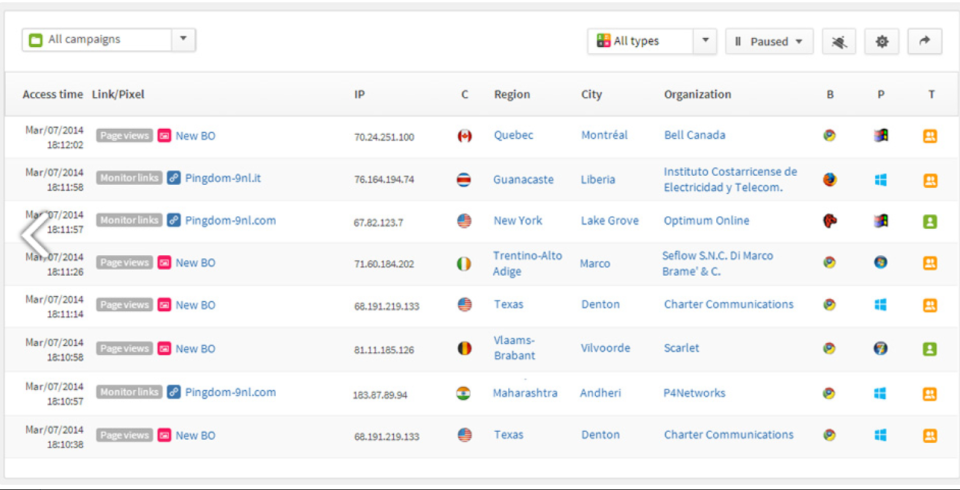This screenshot has width=960, height=490.
Task: Click the Montréal city link
Action: tap(604, 135)
